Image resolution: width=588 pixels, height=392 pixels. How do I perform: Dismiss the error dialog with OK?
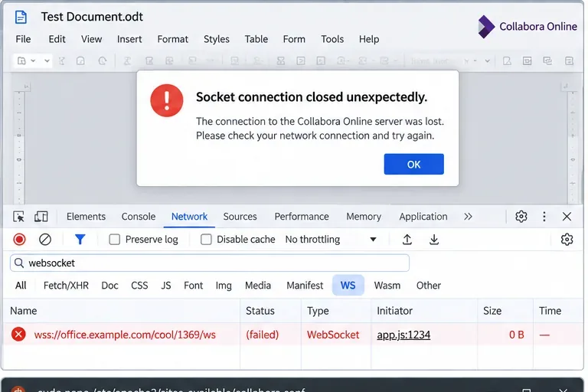point(414,165)
